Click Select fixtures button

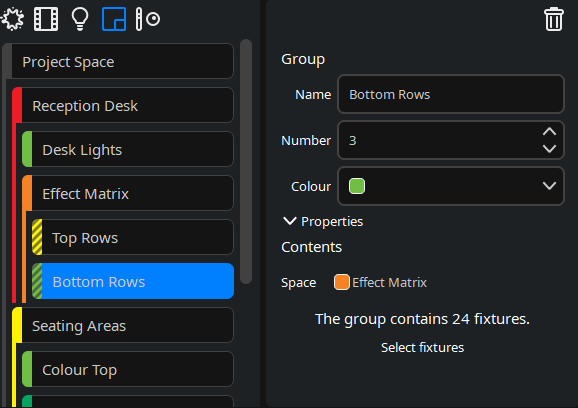point(422,348)
